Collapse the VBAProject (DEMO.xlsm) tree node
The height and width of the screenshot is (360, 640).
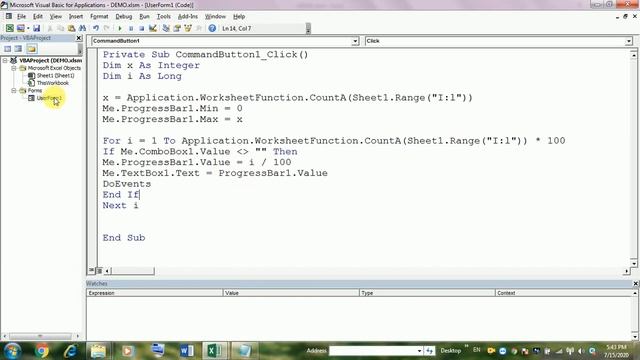click(5, 60)
